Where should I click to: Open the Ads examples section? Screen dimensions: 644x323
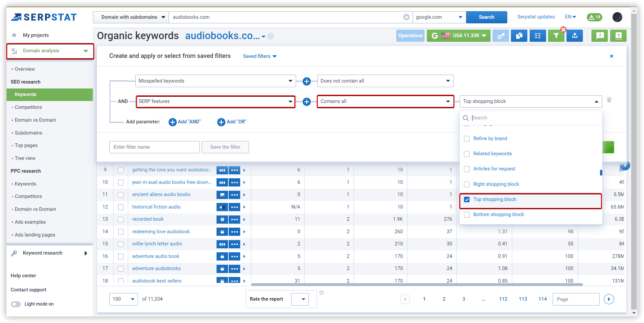[30, 222]
